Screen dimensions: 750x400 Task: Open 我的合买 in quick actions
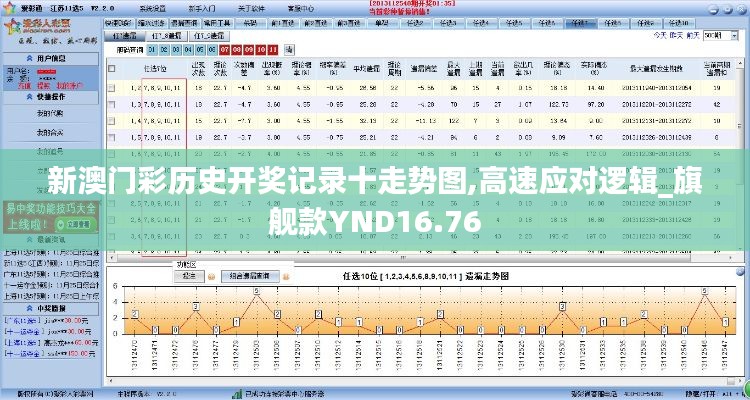50,133
